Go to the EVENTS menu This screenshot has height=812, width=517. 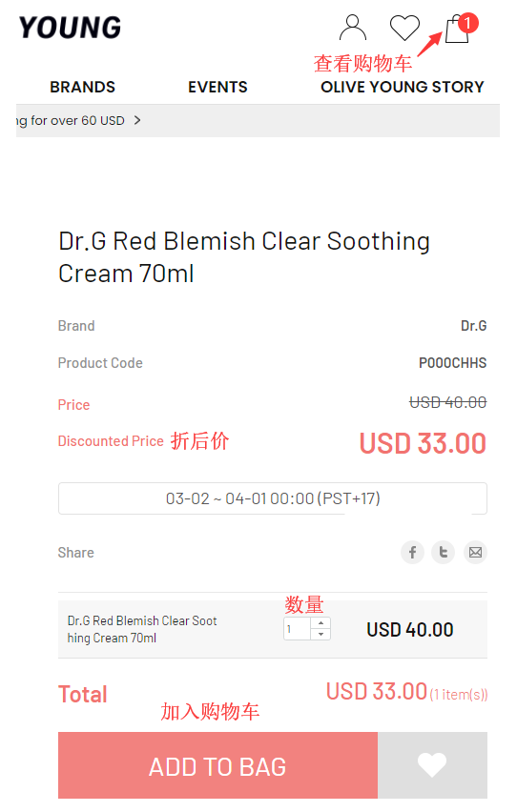[x=217, y=87]
